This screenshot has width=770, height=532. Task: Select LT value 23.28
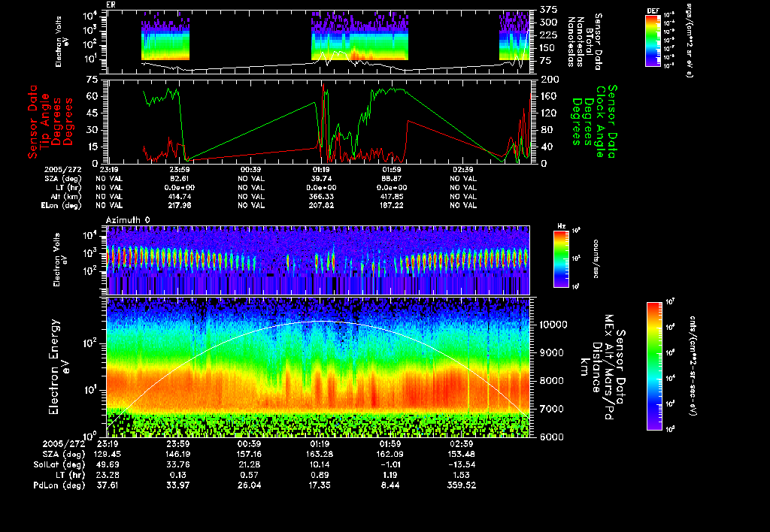click(x=107, y=475)
